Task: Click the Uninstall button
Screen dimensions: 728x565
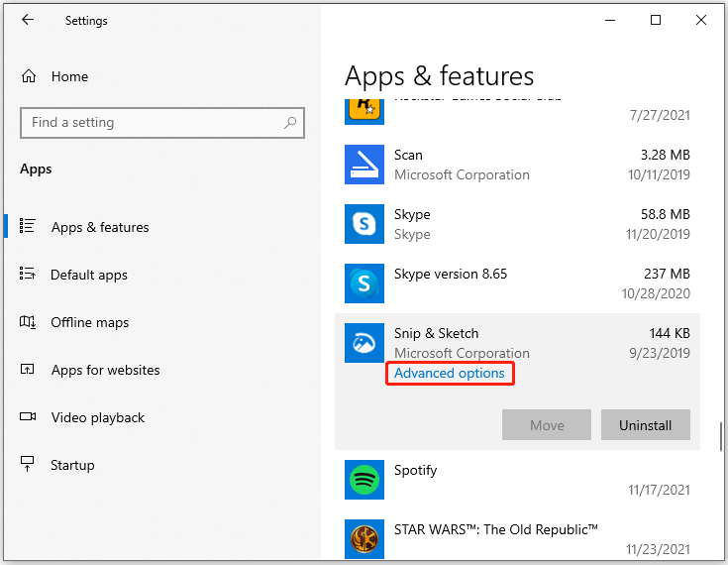Action: click(x=646, y=424)
